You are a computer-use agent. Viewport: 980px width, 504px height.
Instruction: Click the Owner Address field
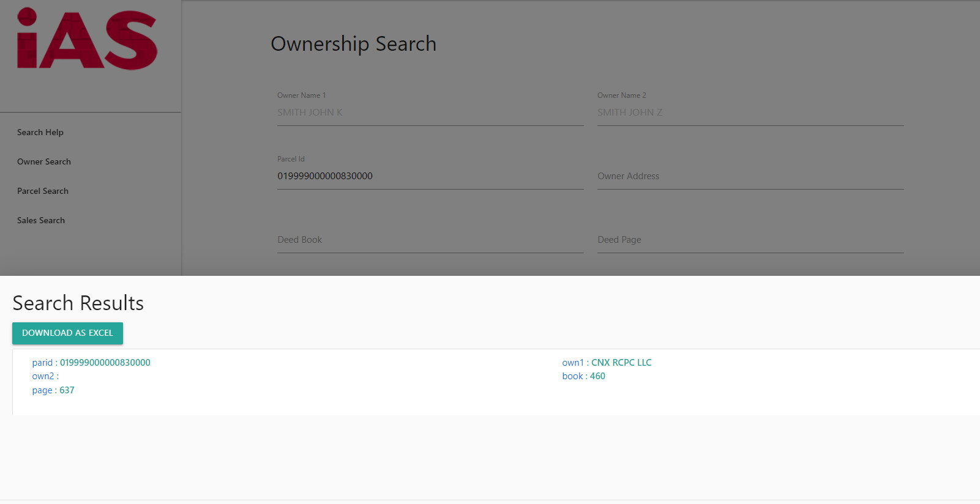pos(750,176)
